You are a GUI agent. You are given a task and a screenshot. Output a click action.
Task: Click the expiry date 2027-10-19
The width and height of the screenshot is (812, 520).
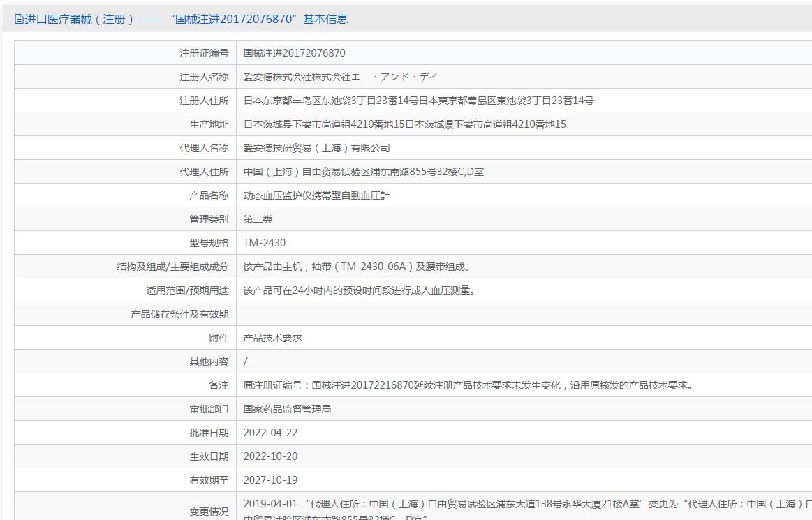coord(270,480)
